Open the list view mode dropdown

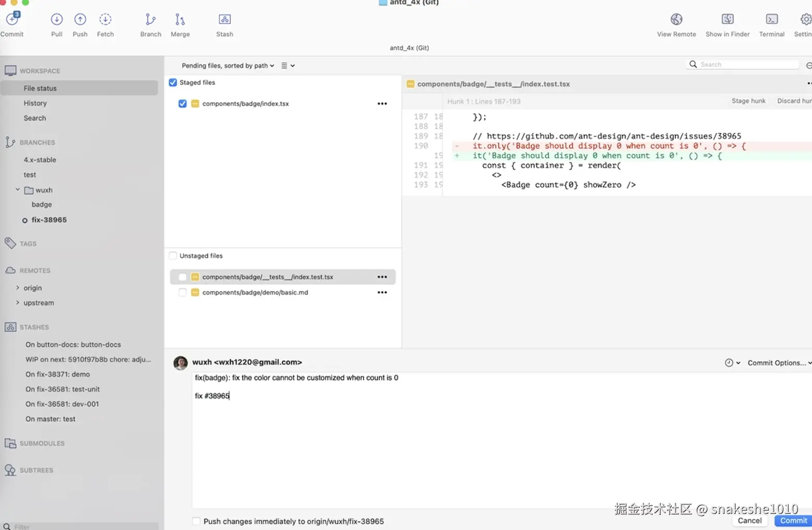288,66
